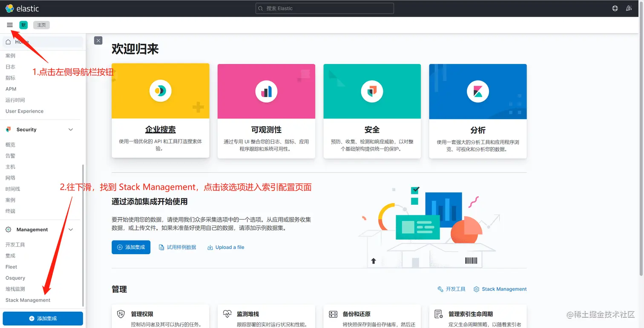Image resolution: width=644 pixels, height=328 pixels.
Task: Click the 主页 breadcrumb
Action: (41, 25)
